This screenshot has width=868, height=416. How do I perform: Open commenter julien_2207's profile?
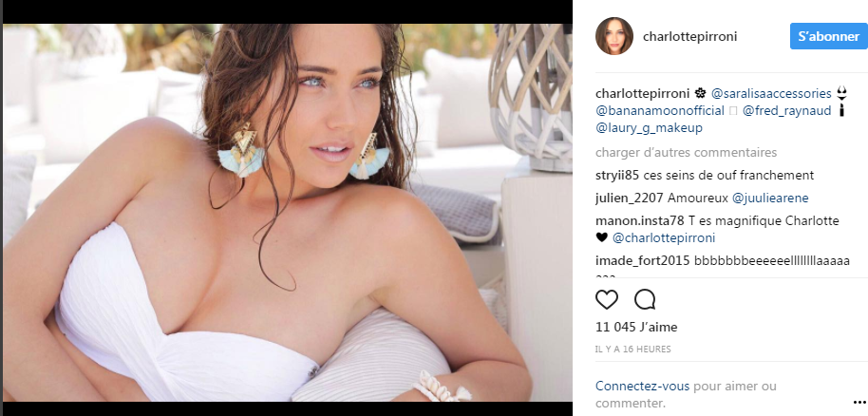pyautogui.click(x=630, y=199)
